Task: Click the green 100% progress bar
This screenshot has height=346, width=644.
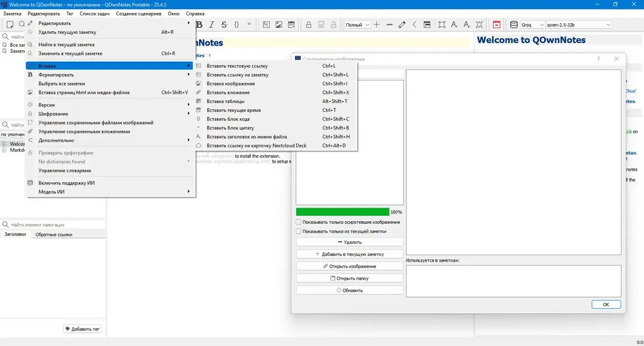Action: click(x=343, y=212)
